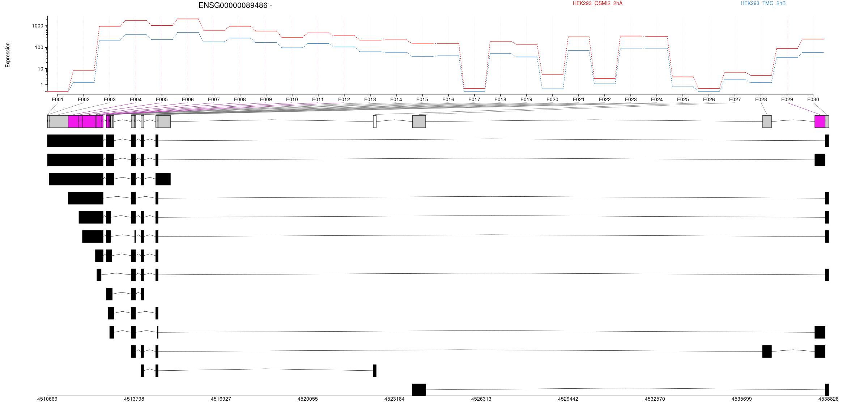The image size is (868, 405).
Task: Click exon bin label E003
Action: pyautogui.click(x=110, y=99)
